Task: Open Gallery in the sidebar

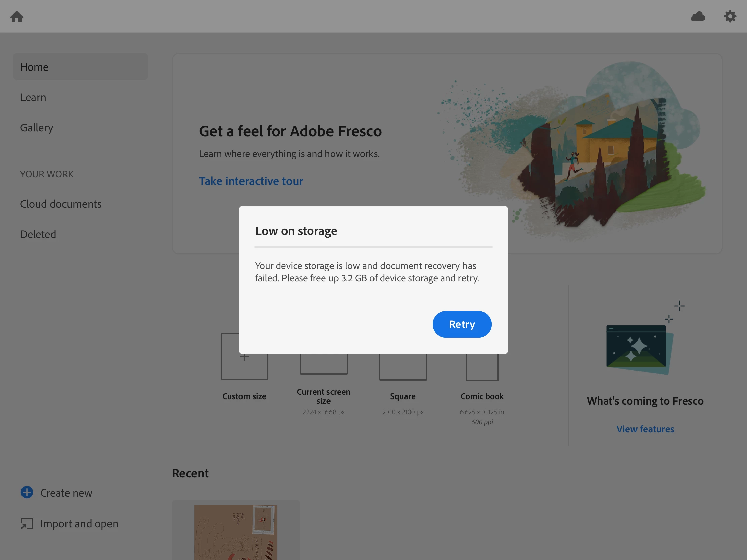Action: point(37,128)
